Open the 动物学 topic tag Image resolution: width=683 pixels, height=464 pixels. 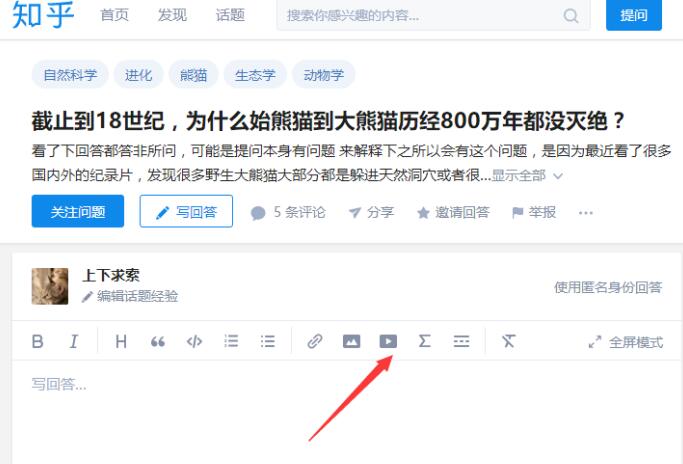(x=324, y=75)
